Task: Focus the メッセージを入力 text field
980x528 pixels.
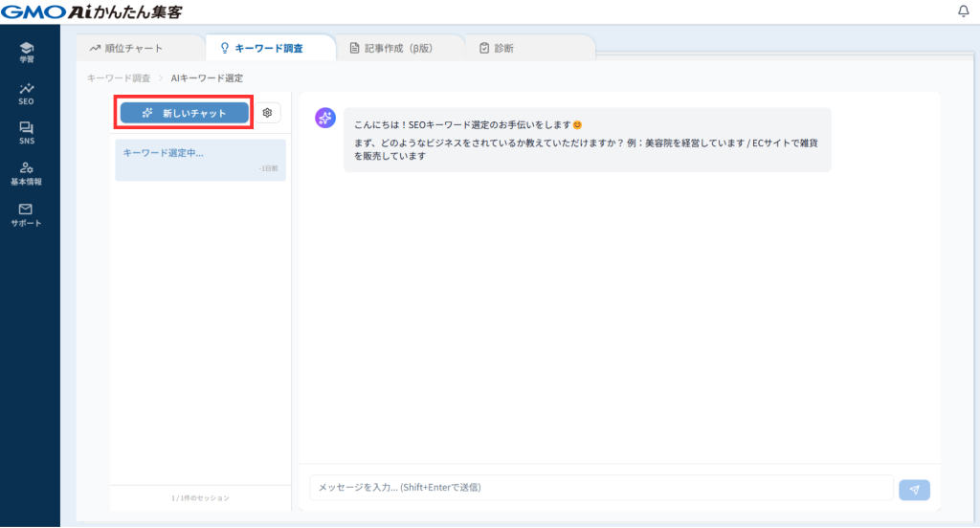Action: pyautogui.click(x=601, y=488)
